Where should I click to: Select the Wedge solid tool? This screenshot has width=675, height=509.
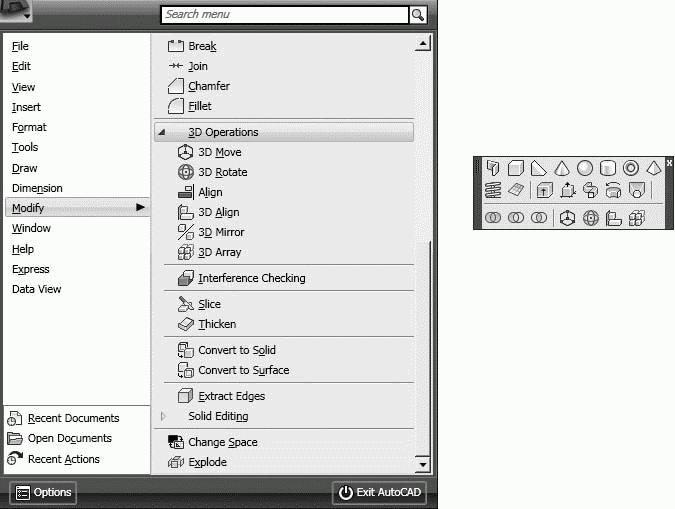point(538,168)
